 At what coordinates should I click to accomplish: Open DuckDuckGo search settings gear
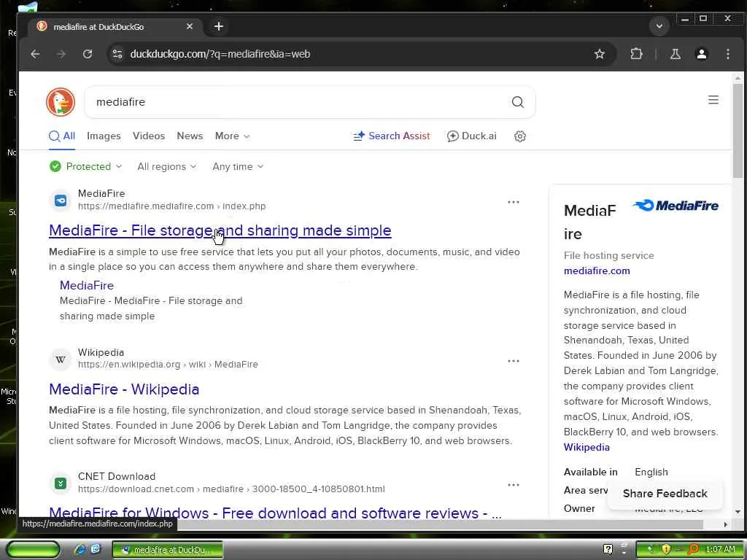tap(519, 136)
